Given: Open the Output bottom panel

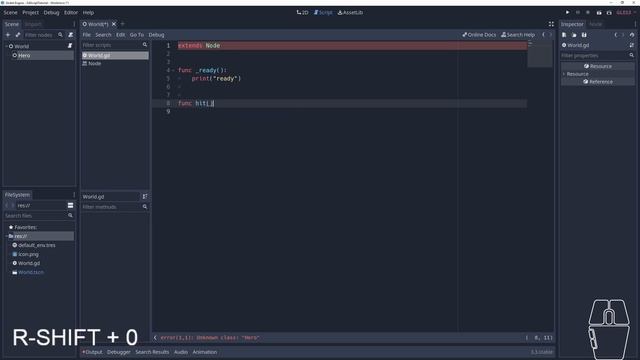Looking at the screenshot, I should [92, 352].
